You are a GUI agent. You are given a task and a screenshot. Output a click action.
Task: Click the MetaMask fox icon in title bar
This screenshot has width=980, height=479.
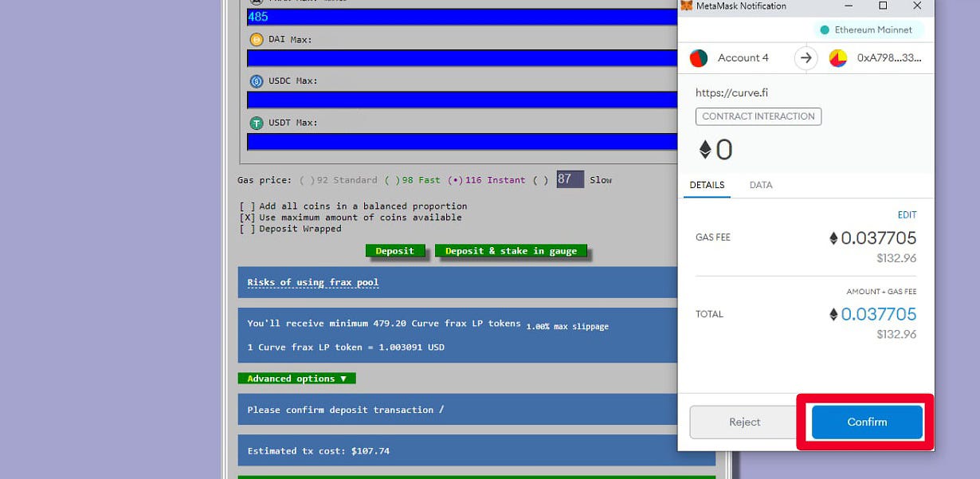(x=686, y=6)
